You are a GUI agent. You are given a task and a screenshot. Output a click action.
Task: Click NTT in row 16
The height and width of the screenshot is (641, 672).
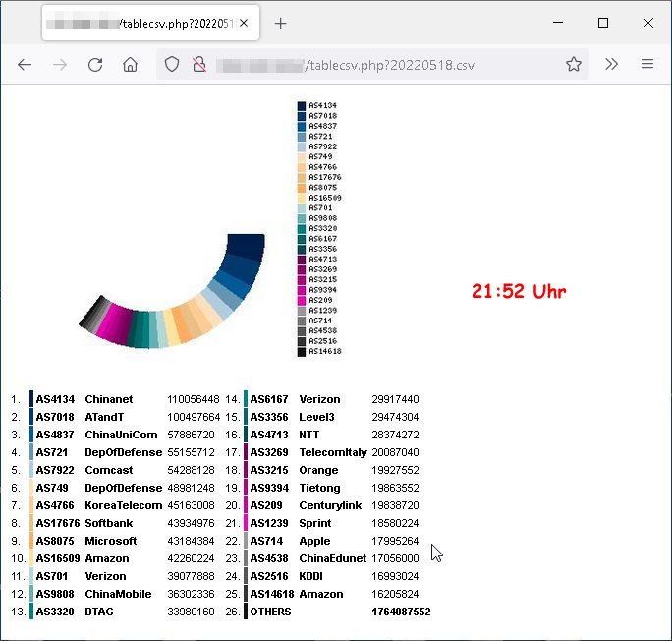coord(309,435)
